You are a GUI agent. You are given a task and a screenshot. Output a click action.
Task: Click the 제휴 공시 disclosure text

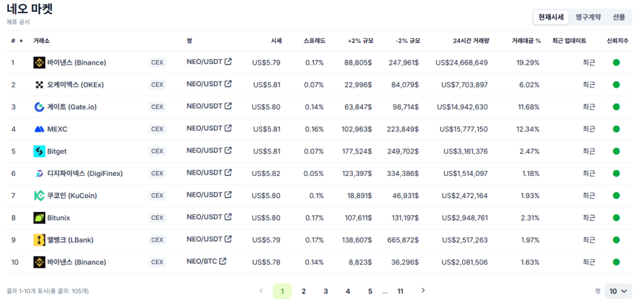click(18, 22)
